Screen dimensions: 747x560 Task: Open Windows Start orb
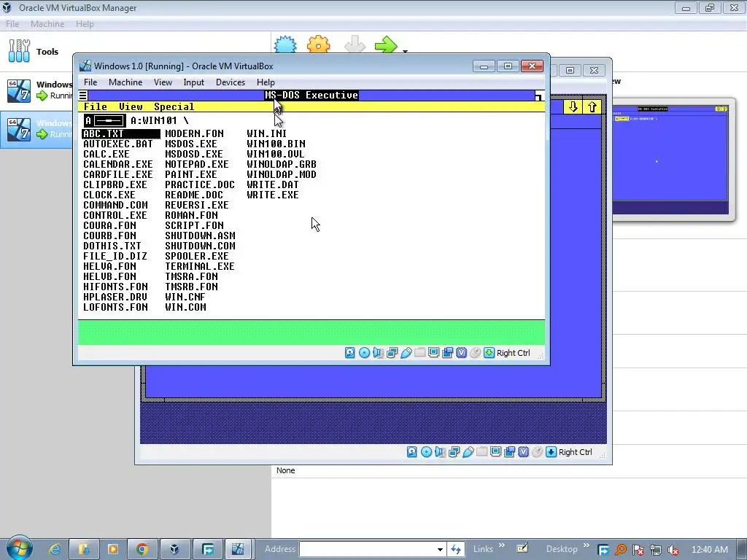pos(19,548)
